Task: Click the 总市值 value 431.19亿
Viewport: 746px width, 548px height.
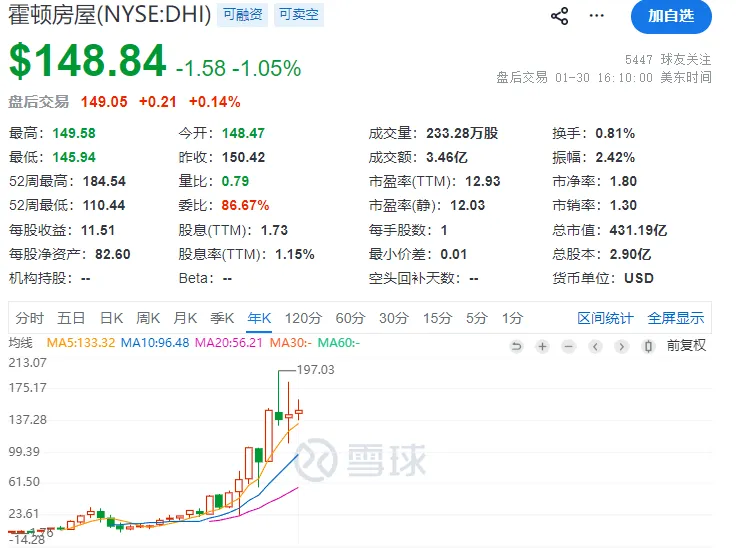Action: (x=638, y=230)
